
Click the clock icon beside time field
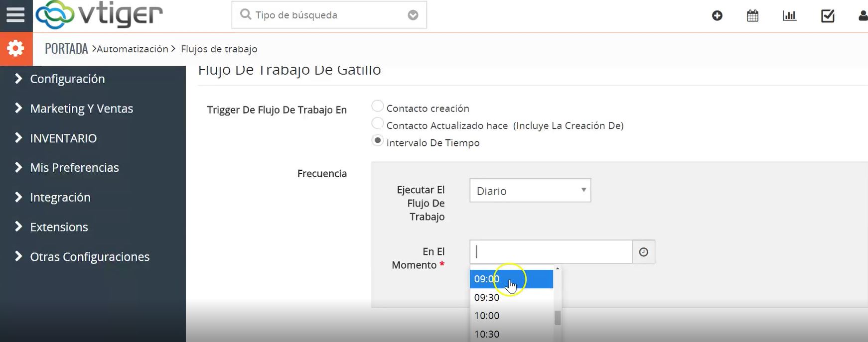(643, 252)
